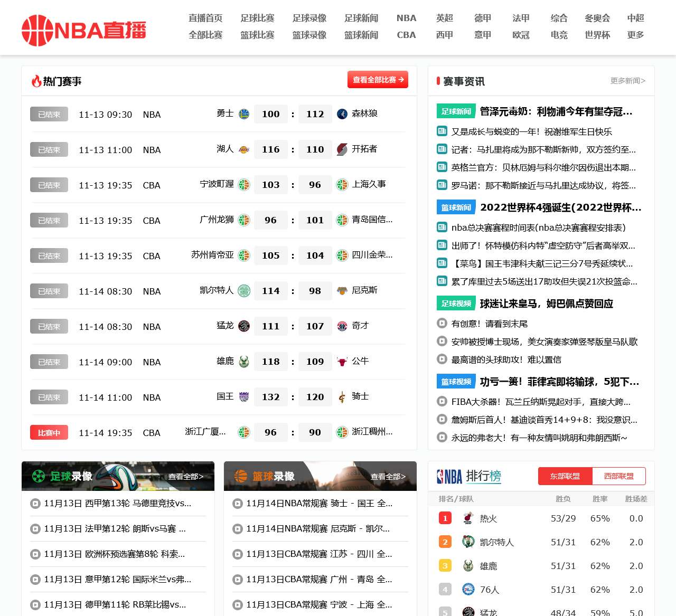Go to 篮球录像 navigation item
676x616 pixels.
[309, 35]
